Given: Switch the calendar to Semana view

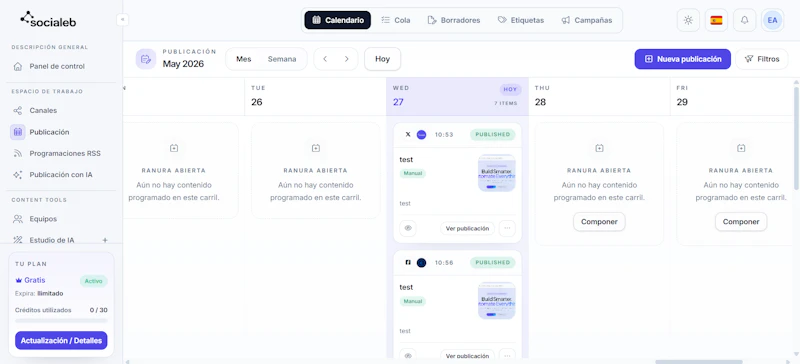Looking at the screenshot, I should (282, 59).
